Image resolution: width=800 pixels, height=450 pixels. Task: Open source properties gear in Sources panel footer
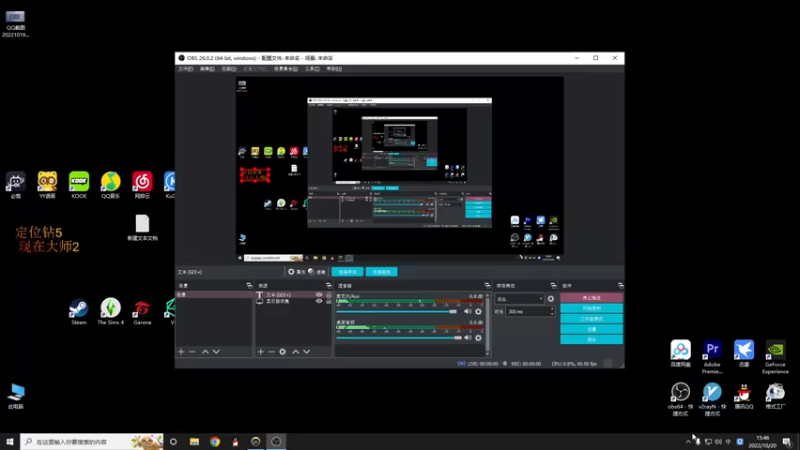[283, 352]
